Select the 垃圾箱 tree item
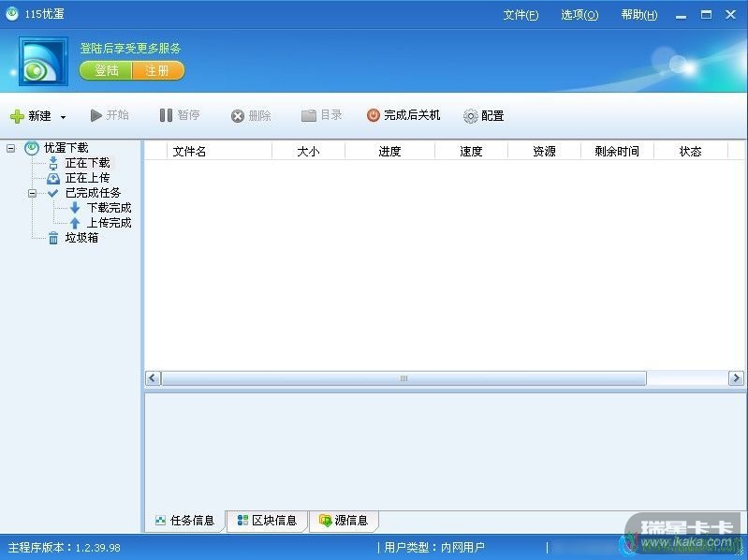 pyautogui.click(x=82, y=238)
